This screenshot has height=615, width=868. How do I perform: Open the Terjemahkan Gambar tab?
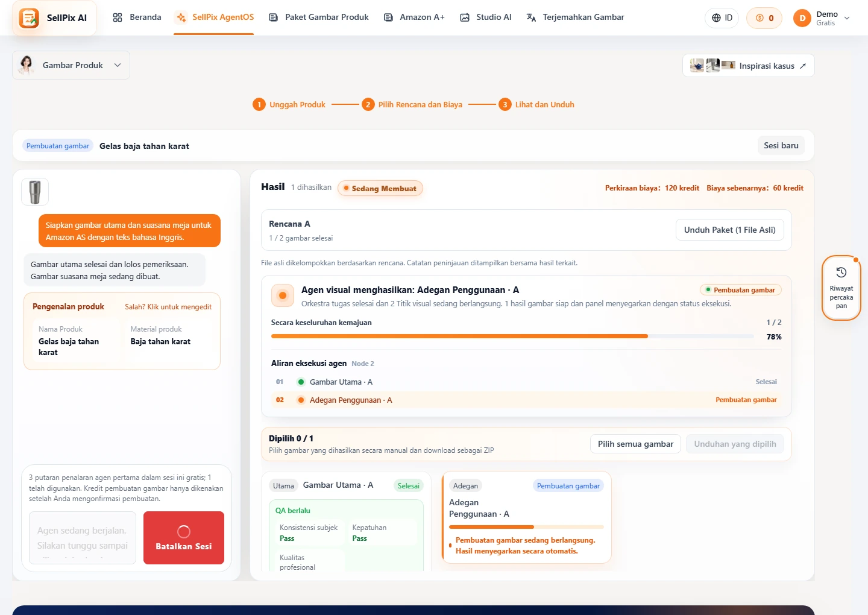pyautogui.click(x=575, y=17)
